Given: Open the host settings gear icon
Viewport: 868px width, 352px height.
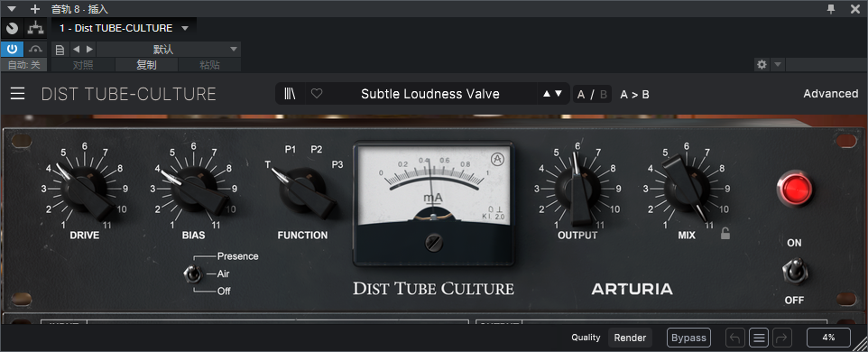Looking at the screenshot, I should tap(762, 65).
